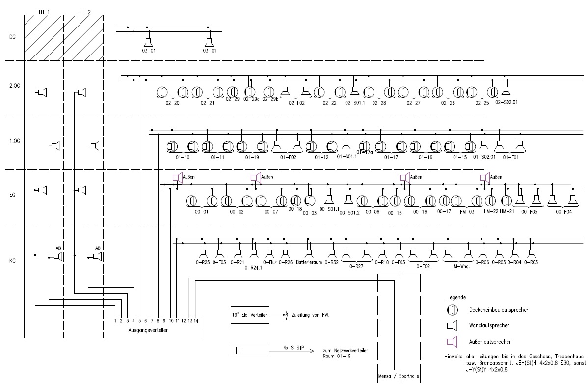Toggle speaker group 02-S02.01 on 2.OG
The image size is (588, 384).
tap(507, 90)
